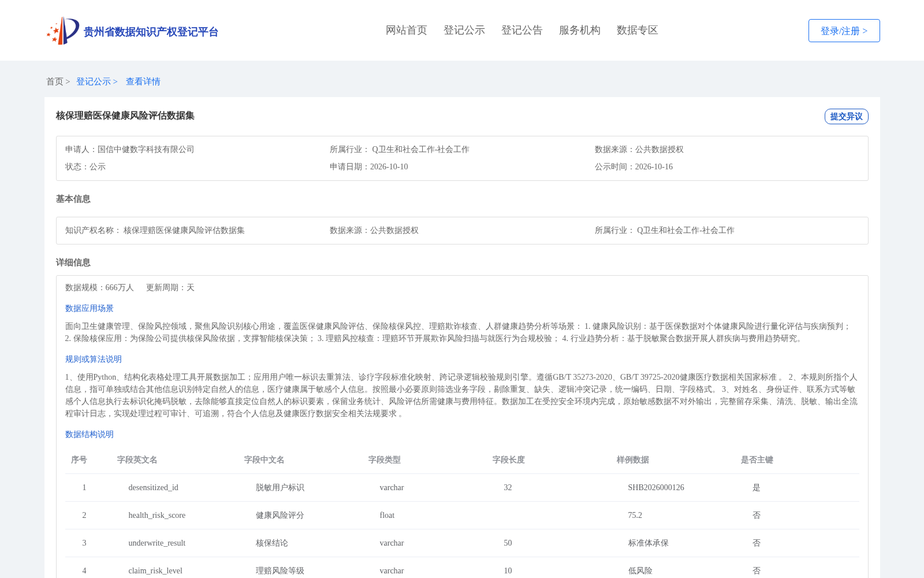Click the 首页 breadcrumb link
924x578 pixels.
[55, 81]
